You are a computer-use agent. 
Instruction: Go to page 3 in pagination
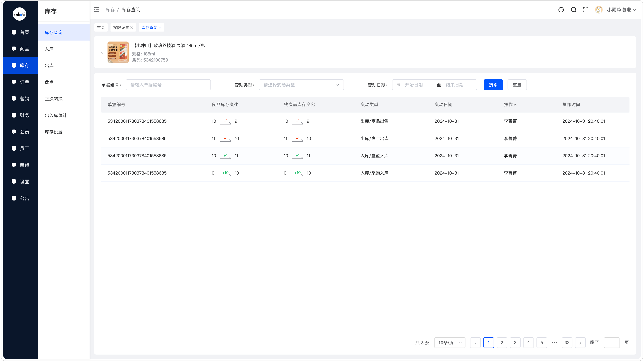tap(515, 343)
